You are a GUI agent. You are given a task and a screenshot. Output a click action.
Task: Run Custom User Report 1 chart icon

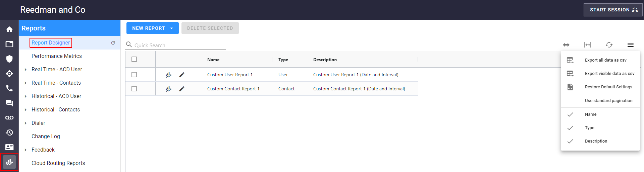coord(168,75)
